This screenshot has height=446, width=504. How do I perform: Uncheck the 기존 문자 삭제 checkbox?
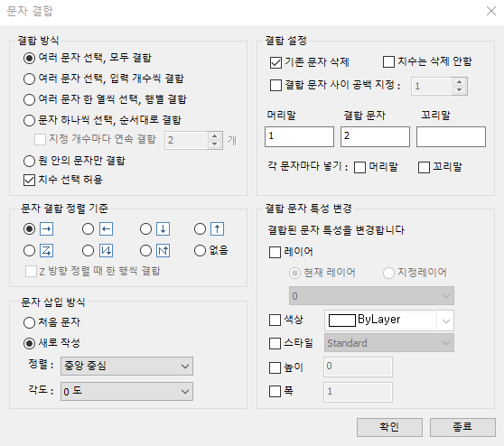(275, 62)
